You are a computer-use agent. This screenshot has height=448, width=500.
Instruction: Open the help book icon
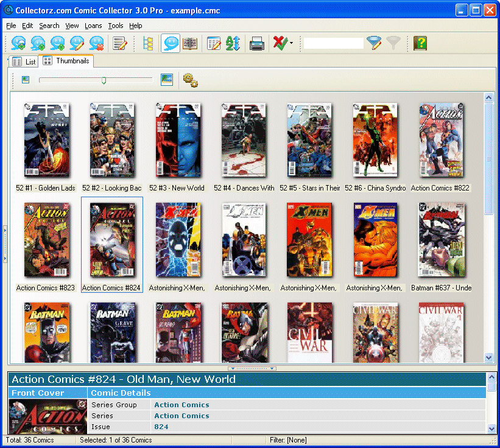[x=420, y=43]
